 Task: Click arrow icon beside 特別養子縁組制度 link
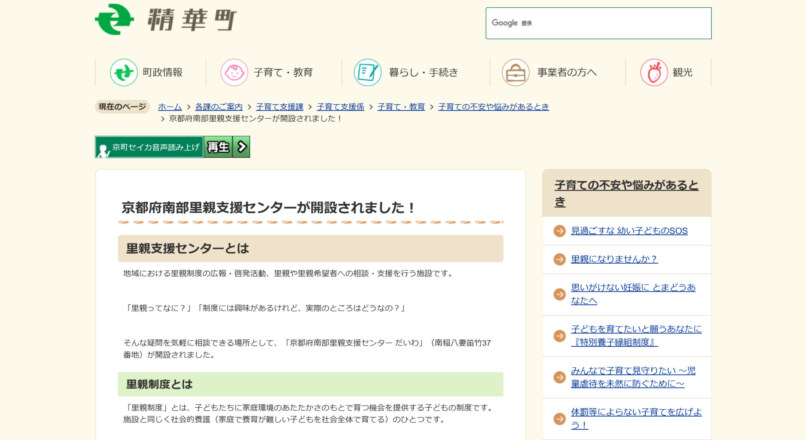pyautogui.click(x=559, y=336)
